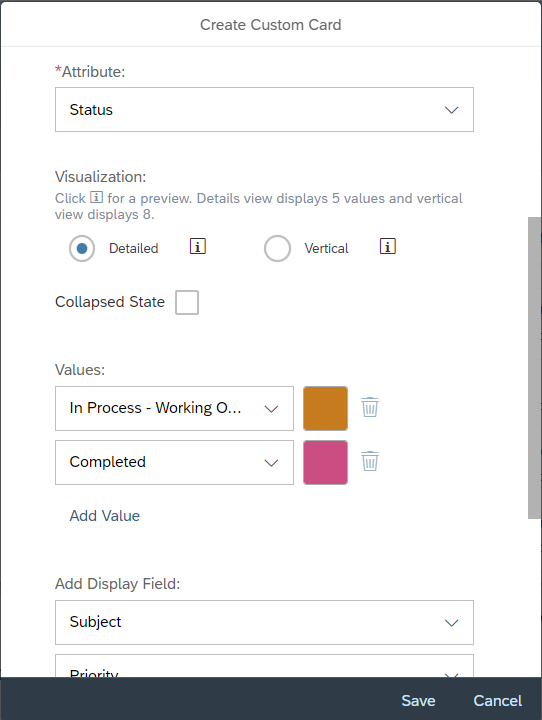Screen dimensions: 542x720
Task: Click the Status dropdown chevron icon
Action: [x=452, y=110]
